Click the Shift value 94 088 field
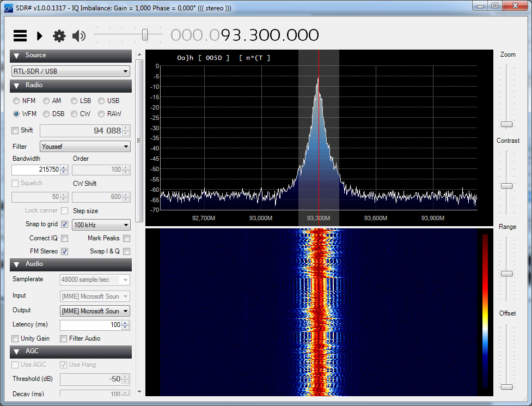The height and width of the screenshot is (406, 532). pyautogui.click(x=81, y=131)
